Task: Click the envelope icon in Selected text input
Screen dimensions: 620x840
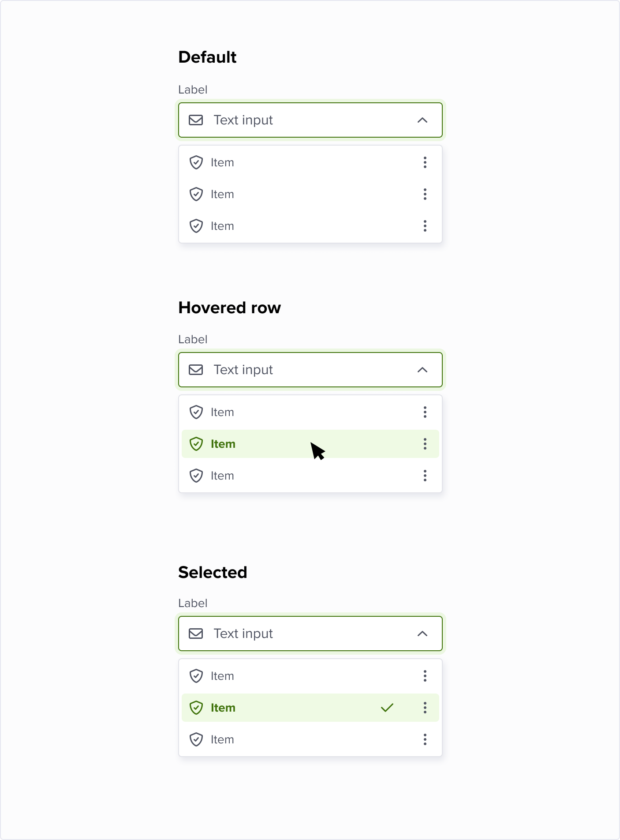Action: tap(196, 634)
